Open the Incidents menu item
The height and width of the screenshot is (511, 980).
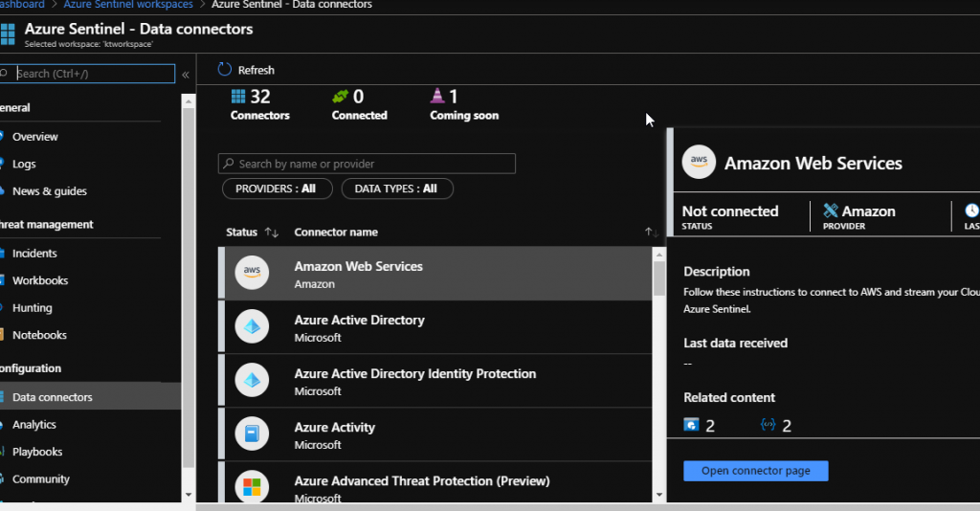point(34,254)
